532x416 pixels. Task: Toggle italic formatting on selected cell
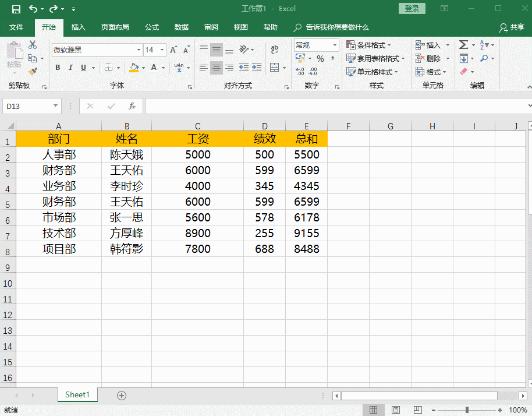tap(69, 68)
